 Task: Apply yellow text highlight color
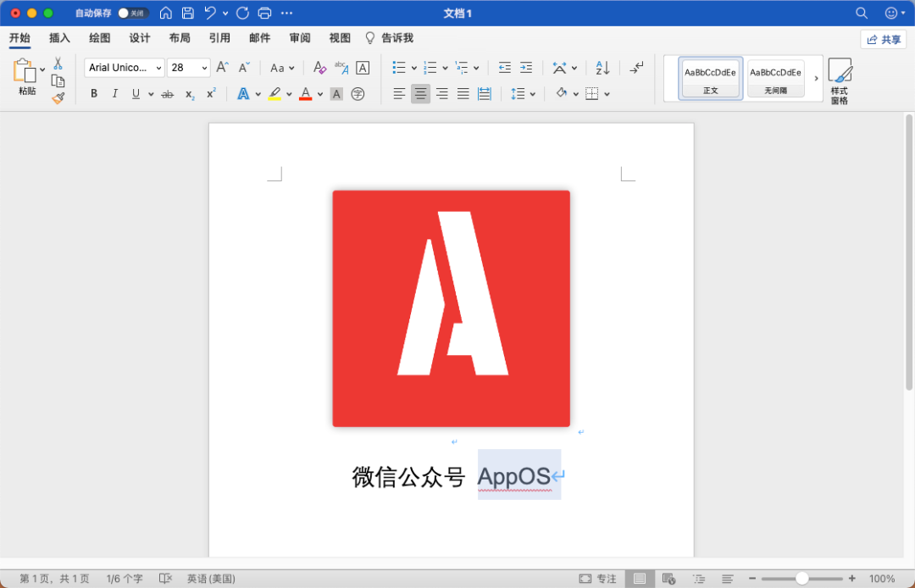coord(274,94)
